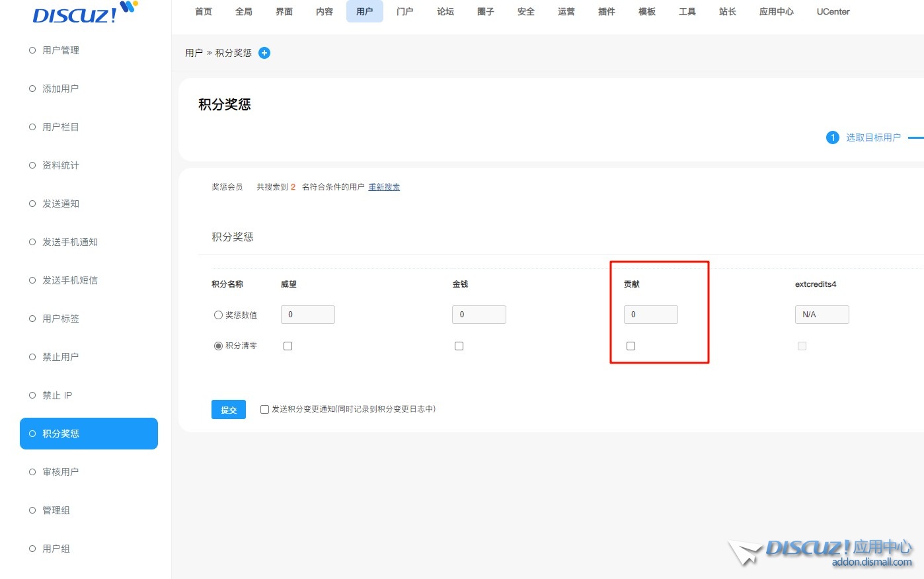Switch to the 论坛 top menu
924x579 pixels.
pos(445,12)
